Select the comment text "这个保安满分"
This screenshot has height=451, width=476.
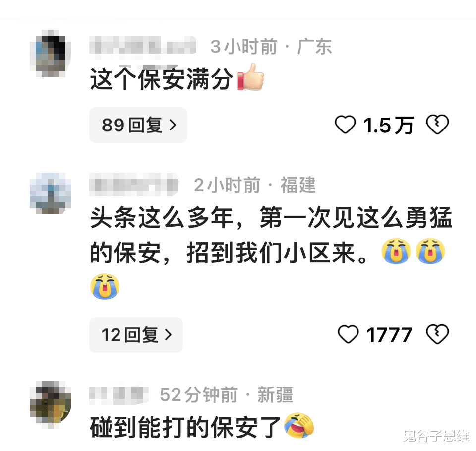tap(162, 79)
